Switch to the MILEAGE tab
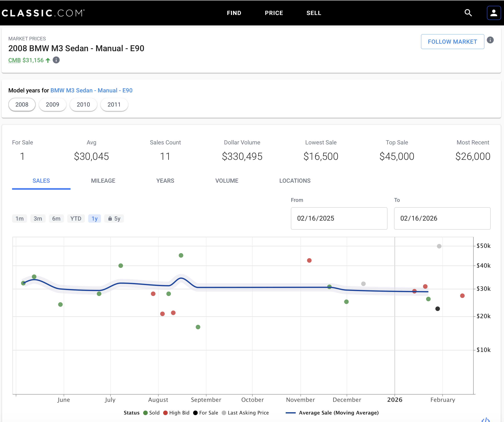This screenshot has height=422, width=504. 103,181
